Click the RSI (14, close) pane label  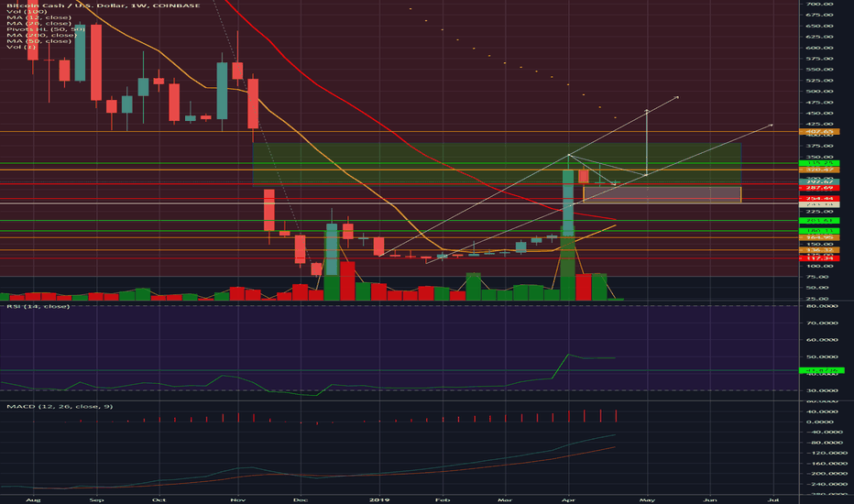(x=38, y=307)
